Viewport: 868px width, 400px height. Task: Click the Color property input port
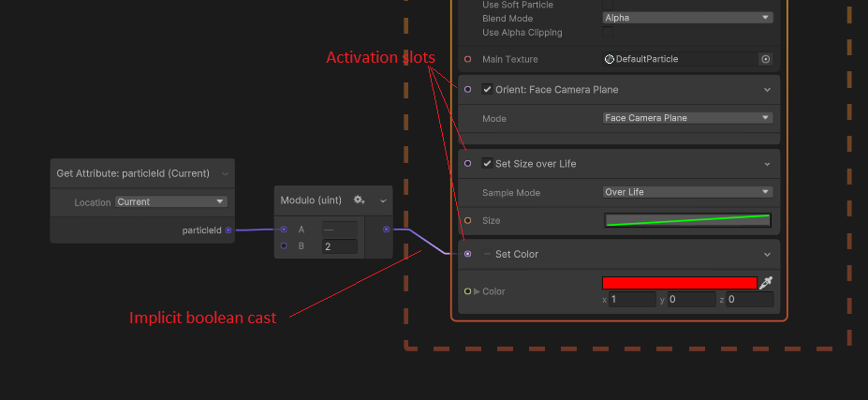click(x=468, y=291)
